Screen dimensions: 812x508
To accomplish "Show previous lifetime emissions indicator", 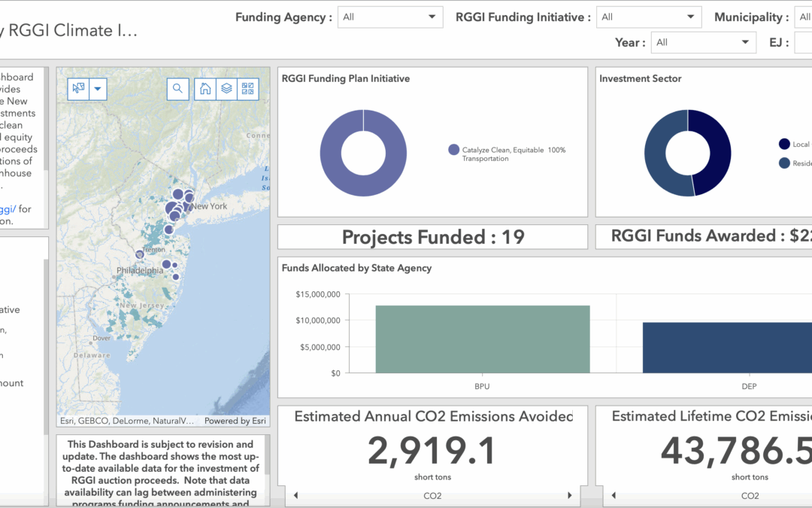I will point(614,495).
